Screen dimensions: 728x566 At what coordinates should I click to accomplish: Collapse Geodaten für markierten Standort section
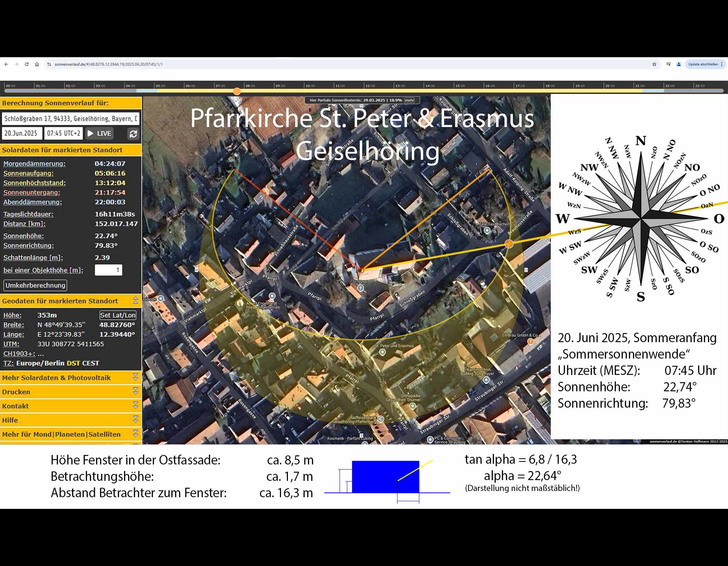pos(135,301)
